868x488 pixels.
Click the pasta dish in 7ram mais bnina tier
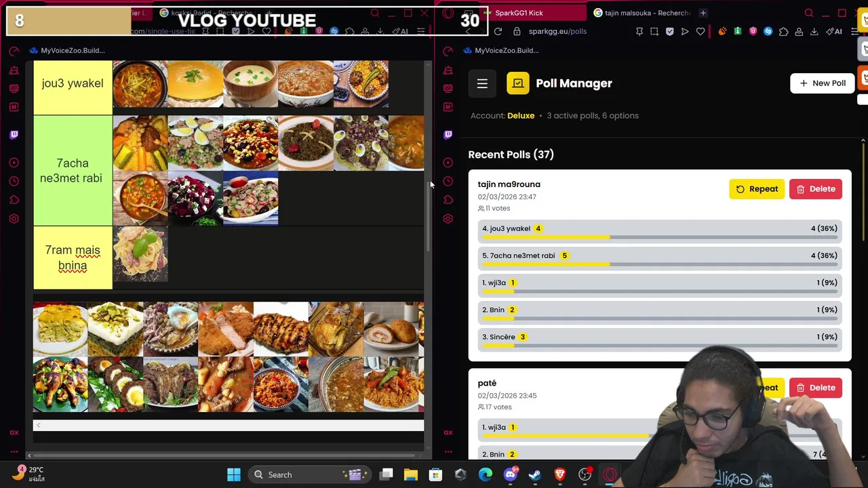click(140, 254)
